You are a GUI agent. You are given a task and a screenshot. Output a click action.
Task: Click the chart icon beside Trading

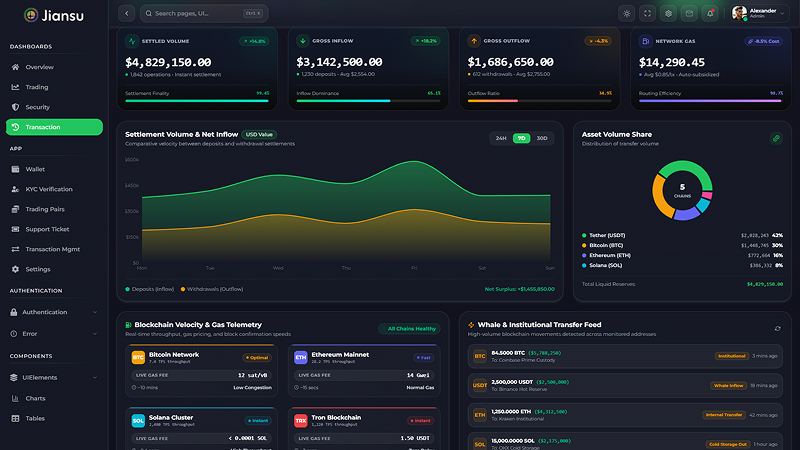(x=15, y=87)
